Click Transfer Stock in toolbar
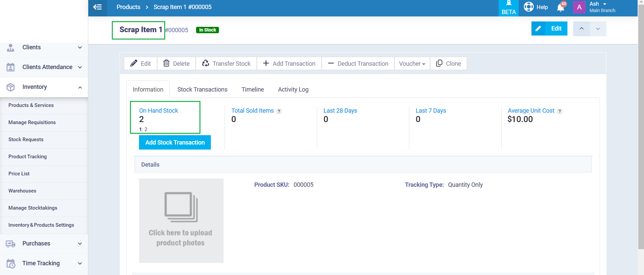The width and height of the screenshot is (644, 275). click(226, 63)
